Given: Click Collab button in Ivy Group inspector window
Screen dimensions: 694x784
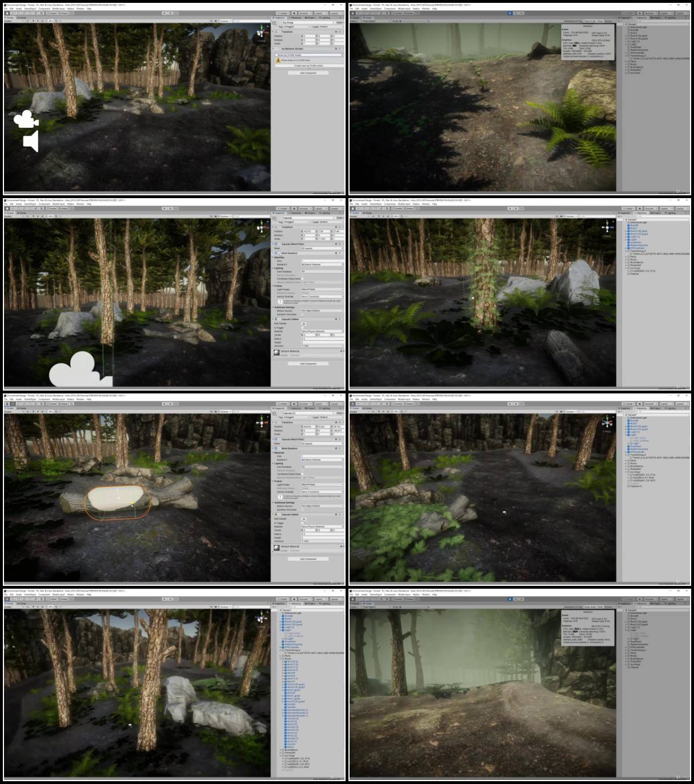Looking at the screenshot, I should point(283,13).
